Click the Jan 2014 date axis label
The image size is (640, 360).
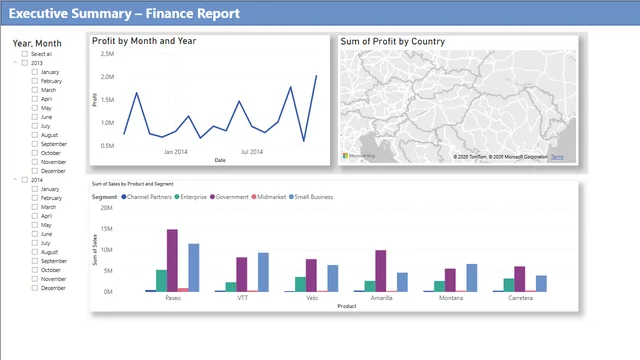click(x=176, y=152)
